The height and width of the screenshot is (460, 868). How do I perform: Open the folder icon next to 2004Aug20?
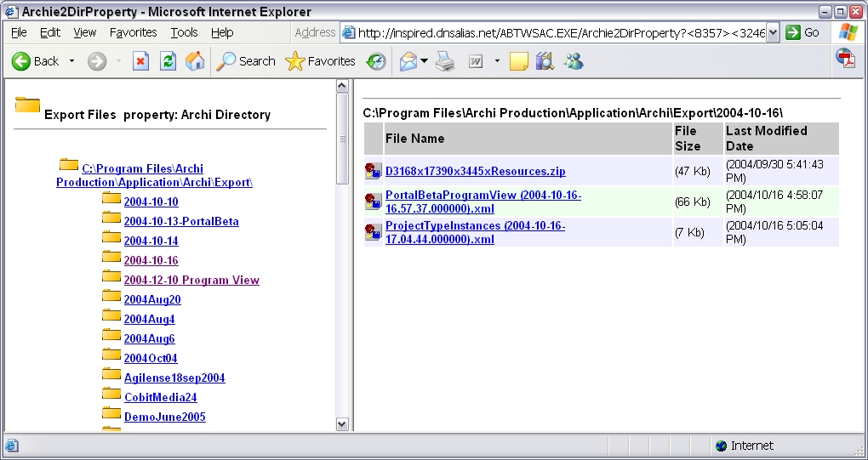[111, 296]
